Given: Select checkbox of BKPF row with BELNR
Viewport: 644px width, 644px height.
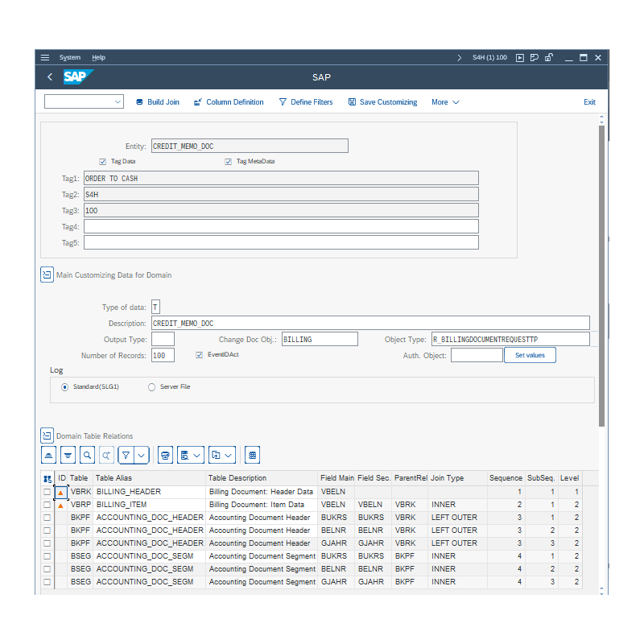Looking at the screenshot, I should pyautogui.click(x=47, y=530).
